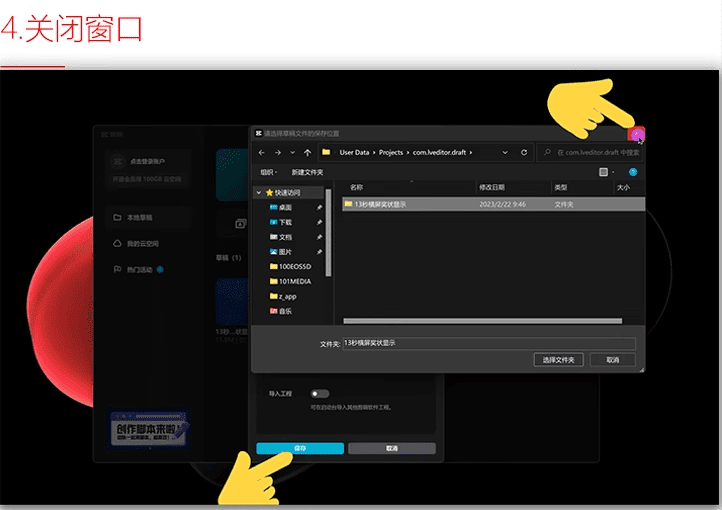Toggle the 导入工程 switch
Viewport: 722px width, 510px height.
(x=320, y=394)
